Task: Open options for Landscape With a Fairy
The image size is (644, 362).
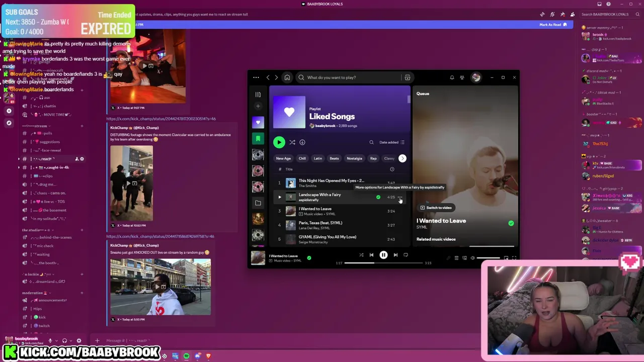Action: coord(400,197)
